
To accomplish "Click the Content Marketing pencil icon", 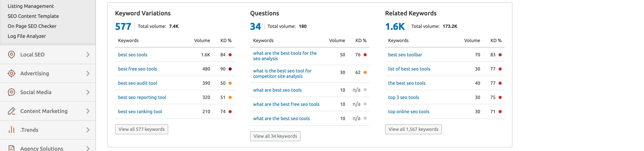I will (x=12, y=111).
